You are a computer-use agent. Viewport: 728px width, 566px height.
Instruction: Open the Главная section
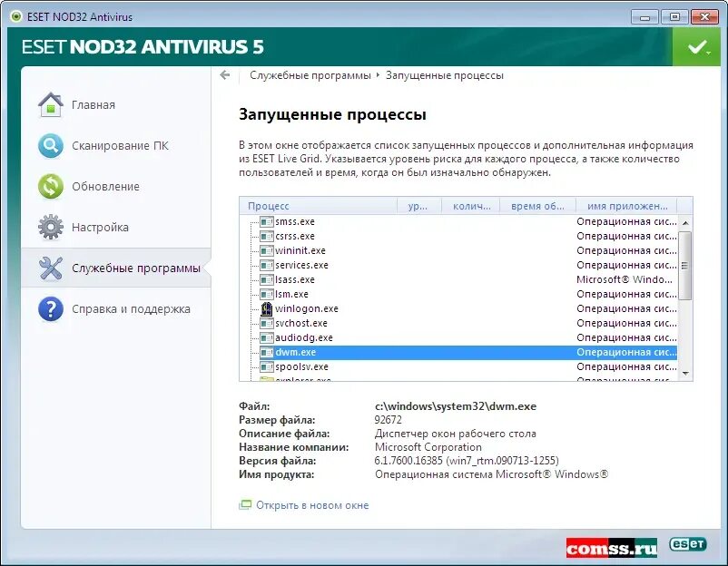tap(93, 105)
